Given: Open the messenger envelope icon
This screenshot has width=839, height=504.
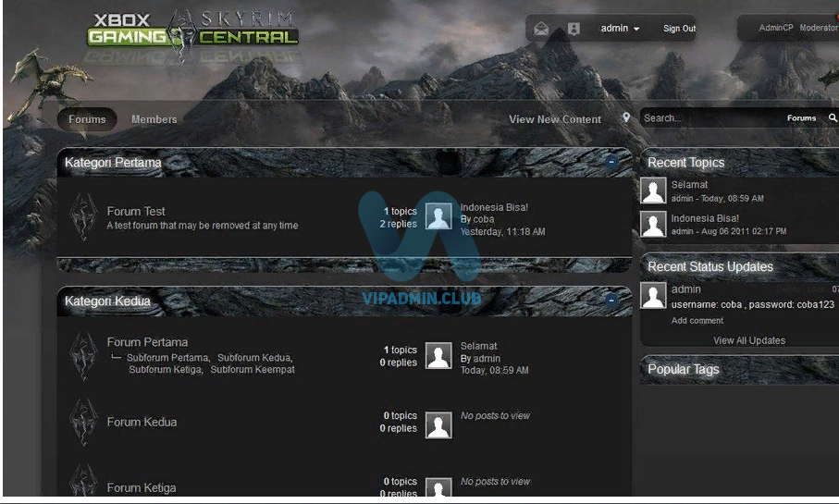Looking at the screenshot, I should (x=541, y=29).
